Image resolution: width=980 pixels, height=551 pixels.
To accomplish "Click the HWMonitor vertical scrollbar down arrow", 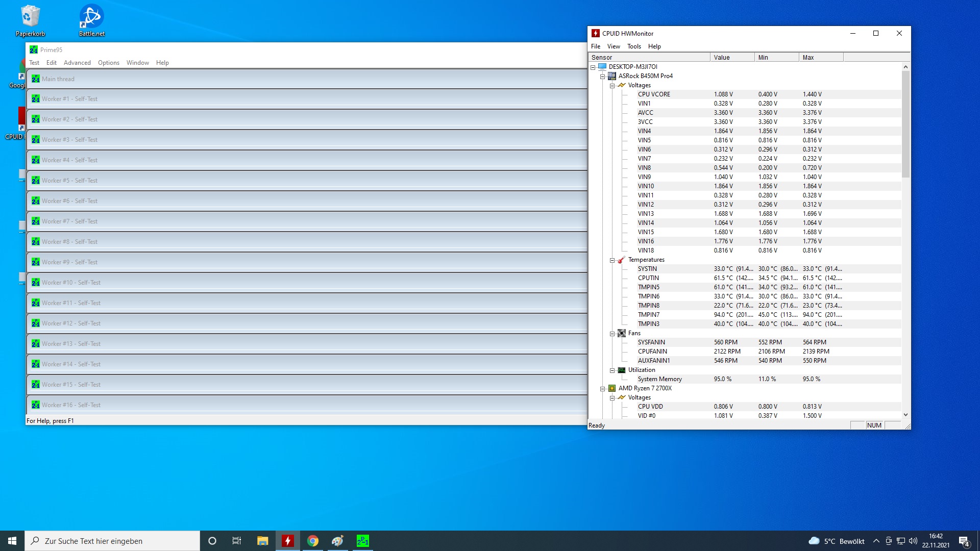I will point(905,415).
